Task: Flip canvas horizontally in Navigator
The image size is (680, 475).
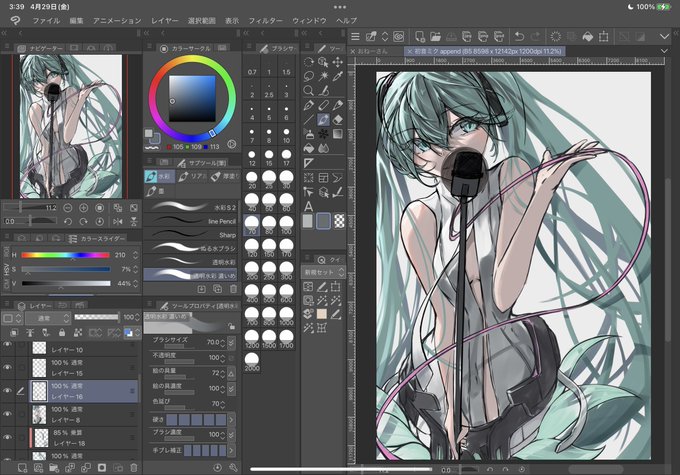Action: [118, 221]
